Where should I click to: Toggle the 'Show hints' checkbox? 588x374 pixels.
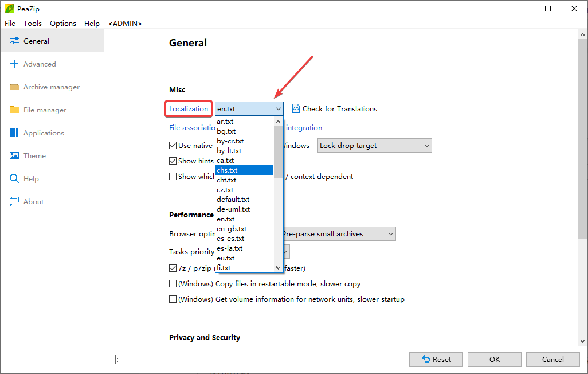click(x=173, y=161)
